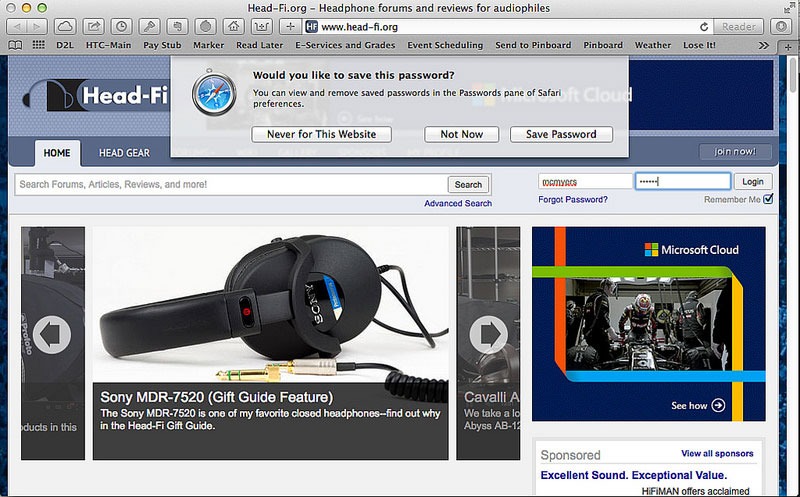Open the D2L bookmark

click(x=65, y=45)
